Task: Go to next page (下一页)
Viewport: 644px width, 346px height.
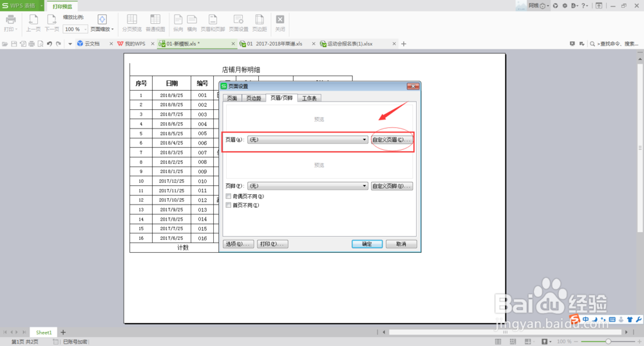Action: tap(52, 23)
